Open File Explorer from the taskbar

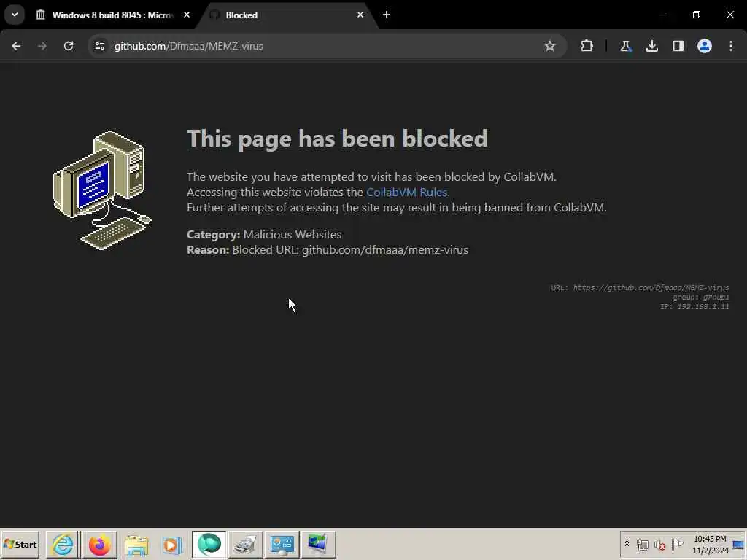(136, 544)
